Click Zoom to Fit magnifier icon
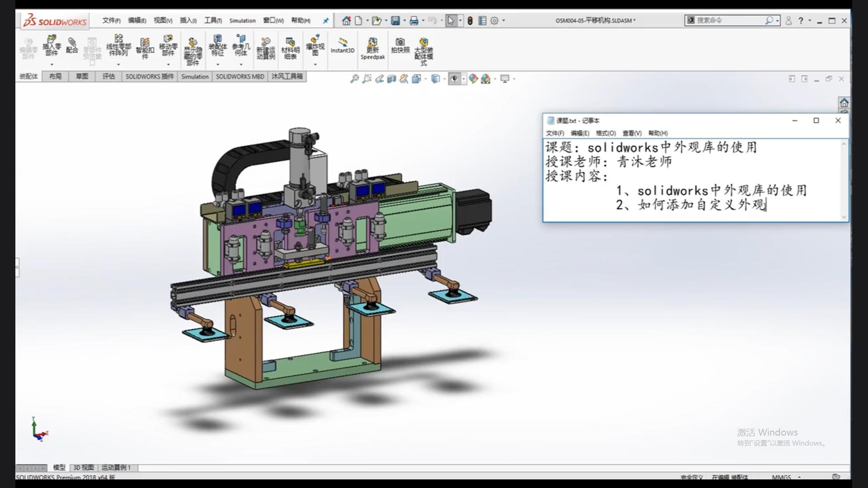The image size is (868, 488). coord(354,79)
